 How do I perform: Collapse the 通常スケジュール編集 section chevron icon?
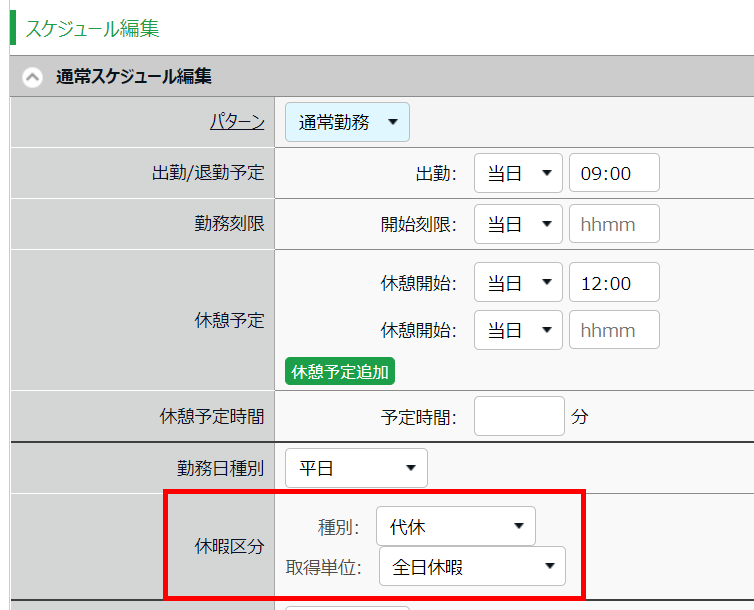pos(33,77)
